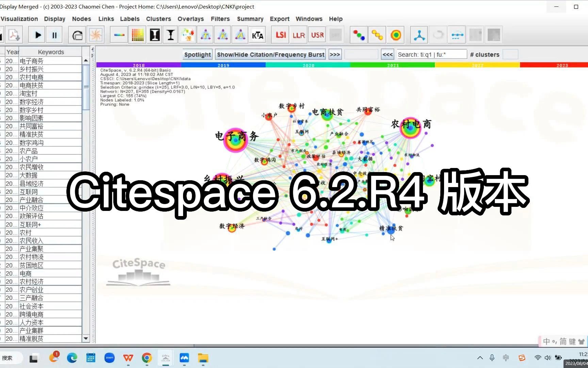Click the KTA toolbar icon
This screenshot has width=588, height=368.
(258, 35)
